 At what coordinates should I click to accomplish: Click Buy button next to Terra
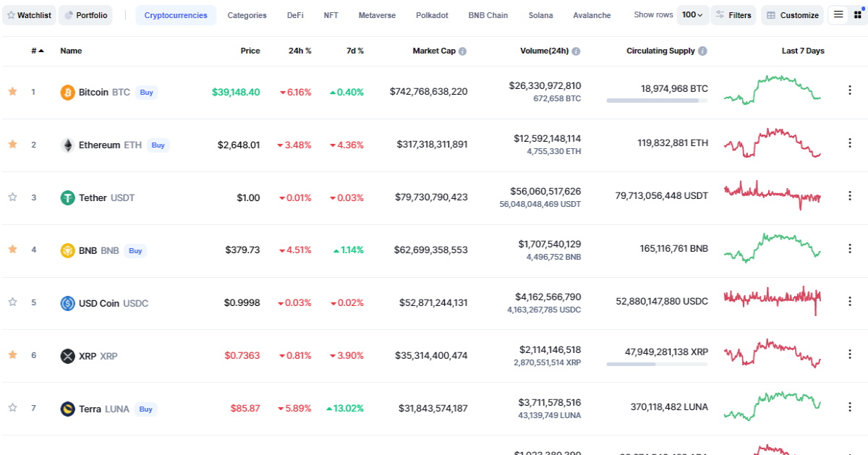[x=146, y=409]
